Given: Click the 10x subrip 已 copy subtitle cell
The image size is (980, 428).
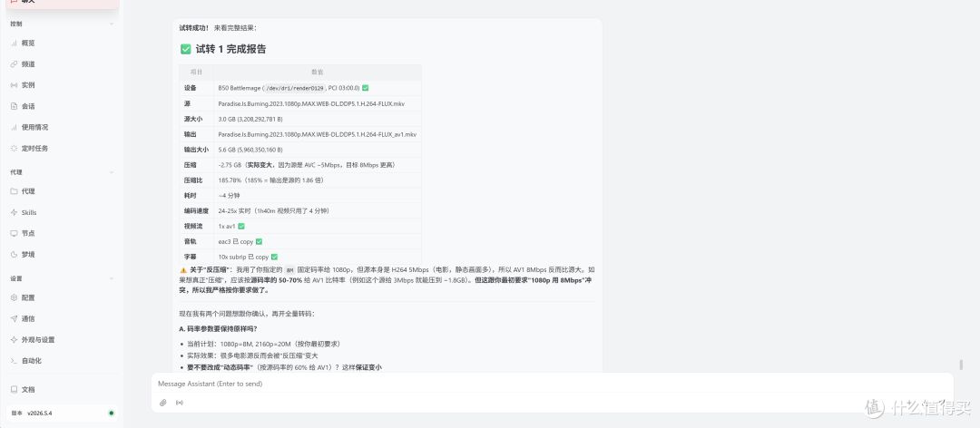Looking at the screenshot, I should [x=318, y=257].
